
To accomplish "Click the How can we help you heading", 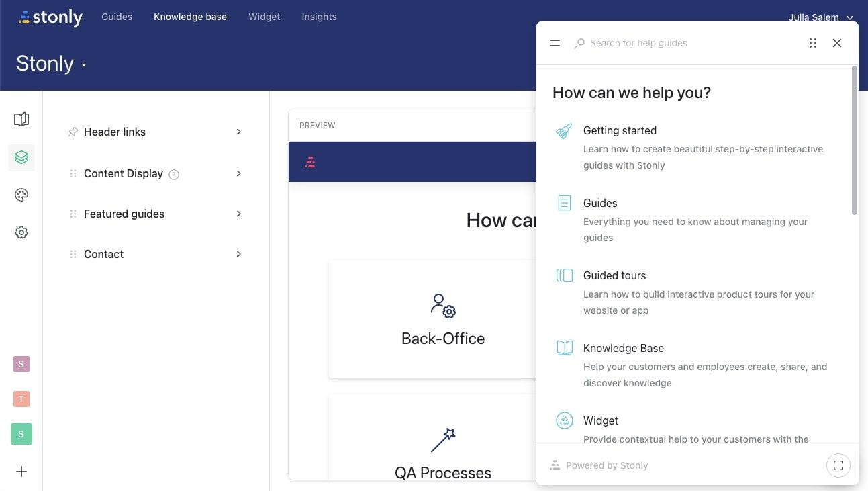I will (632, 93).
